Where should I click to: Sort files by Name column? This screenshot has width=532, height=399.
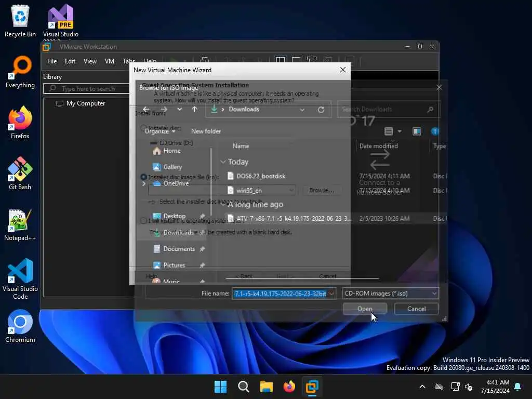(x=241, y=146)
